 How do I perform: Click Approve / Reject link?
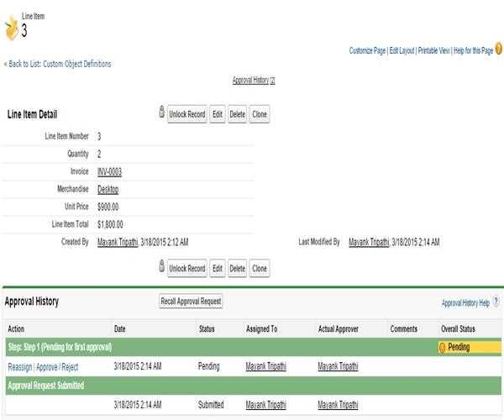[x=57, y=366]
